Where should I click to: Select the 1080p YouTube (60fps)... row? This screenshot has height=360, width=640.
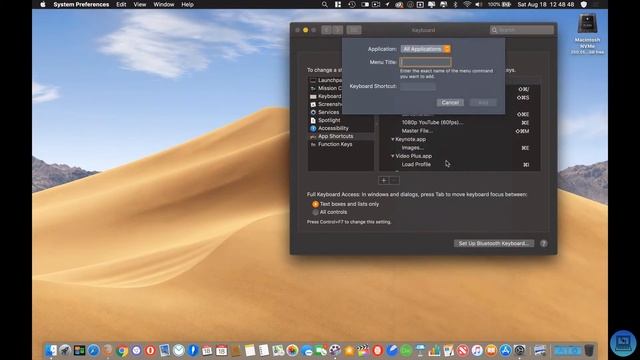click(460, 122)
